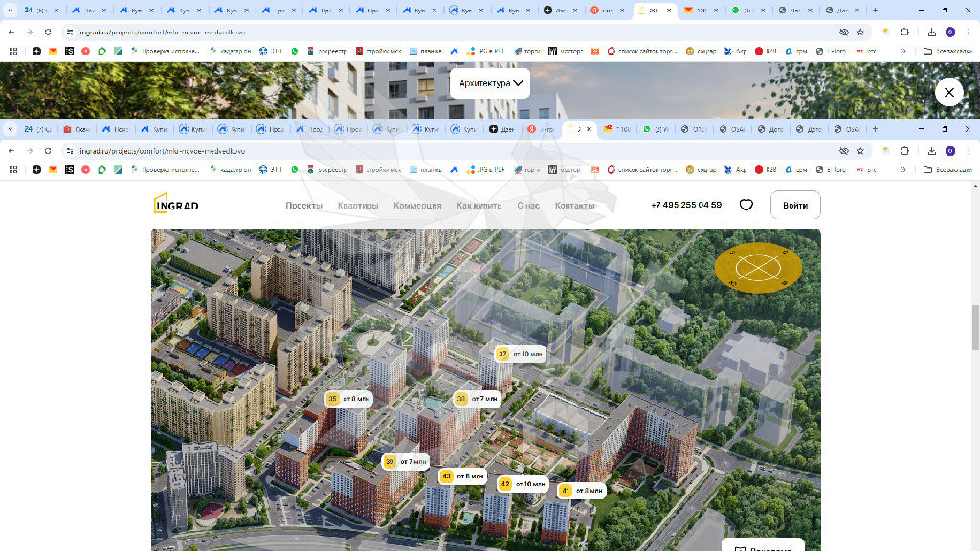Close the active tab in the back window
980x551 pixels.
pos(669,10)
